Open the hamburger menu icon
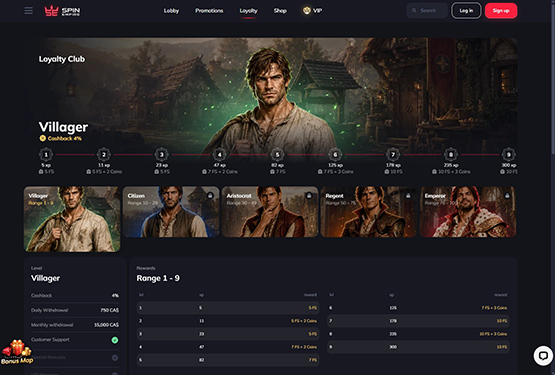 coord(29,11)
